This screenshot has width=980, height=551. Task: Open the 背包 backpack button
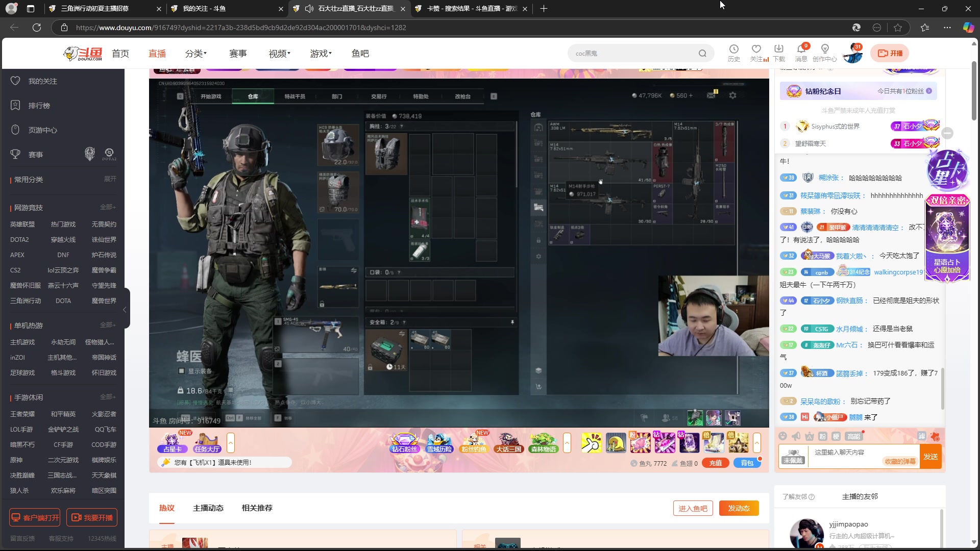[747, 463]
